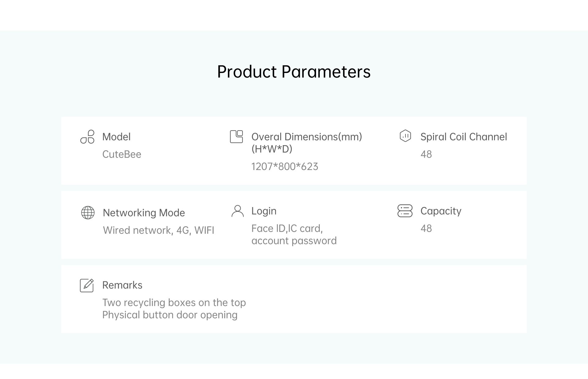
Task: Click the Networking Mode label
Action: pos(144,213)
